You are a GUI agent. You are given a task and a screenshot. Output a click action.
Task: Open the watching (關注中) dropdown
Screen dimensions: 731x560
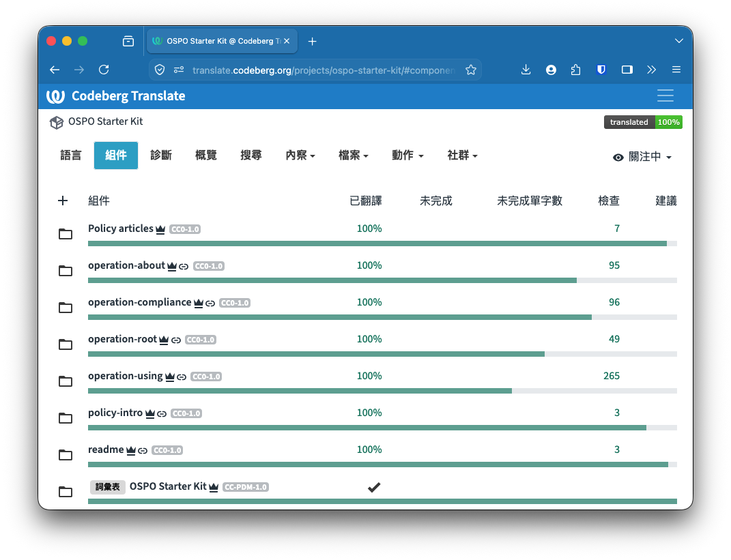pos(642,157)
